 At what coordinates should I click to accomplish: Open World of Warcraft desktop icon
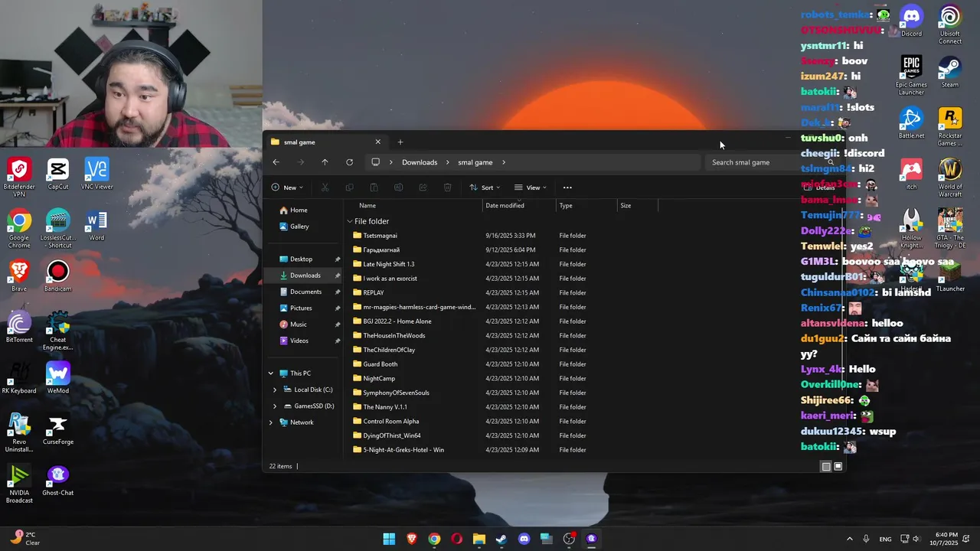tap(950, 178)
